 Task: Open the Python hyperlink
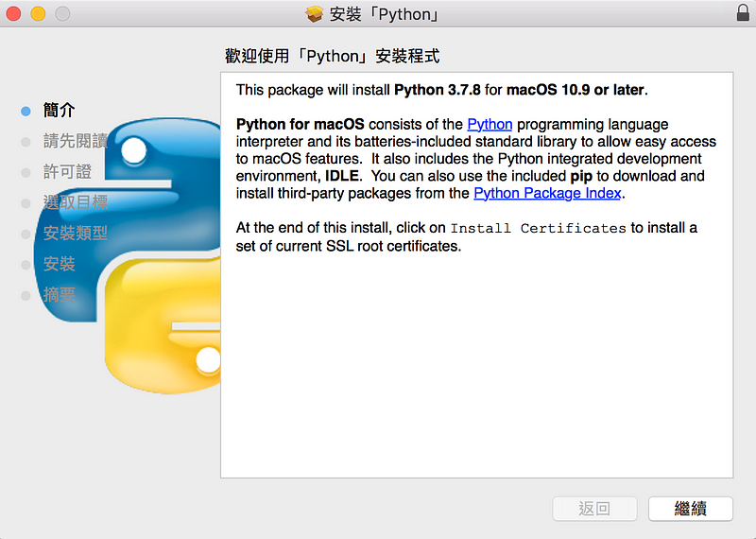(x=490, y=124)
